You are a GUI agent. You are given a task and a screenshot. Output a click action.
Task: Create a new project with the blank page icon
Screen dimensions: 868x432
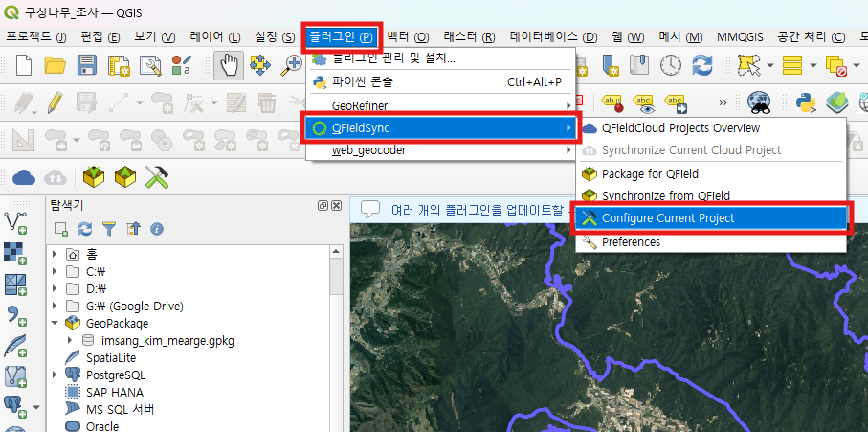[24, 65]
